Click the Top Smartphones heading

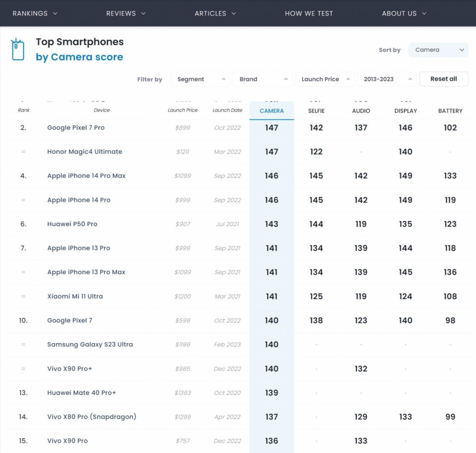pyautogui.click(x=80, y=42)
